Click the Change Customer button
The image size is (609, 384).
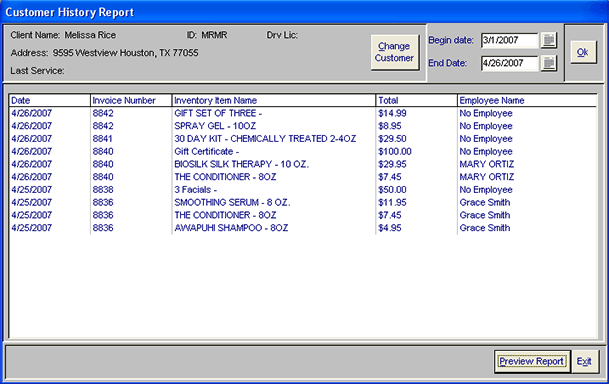pos(395,52)
